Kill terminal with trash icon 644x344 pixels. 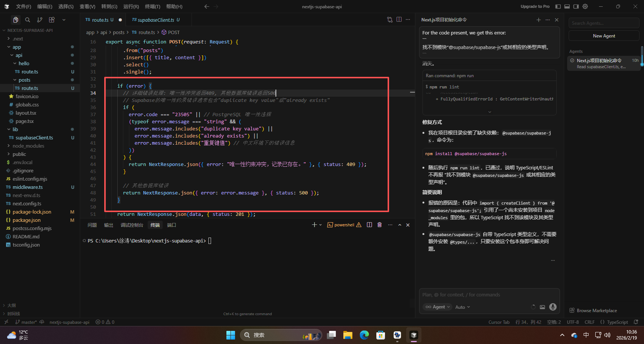(380, 225)
